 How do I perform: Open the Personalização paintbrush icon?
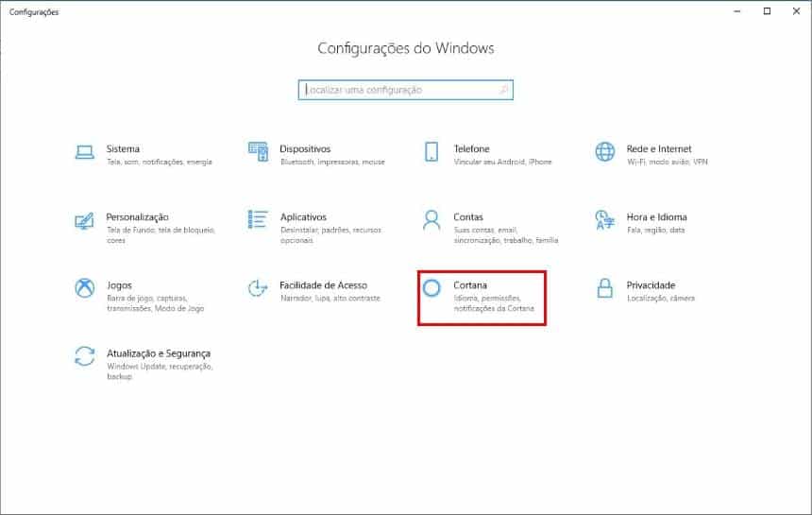point(84,221)
